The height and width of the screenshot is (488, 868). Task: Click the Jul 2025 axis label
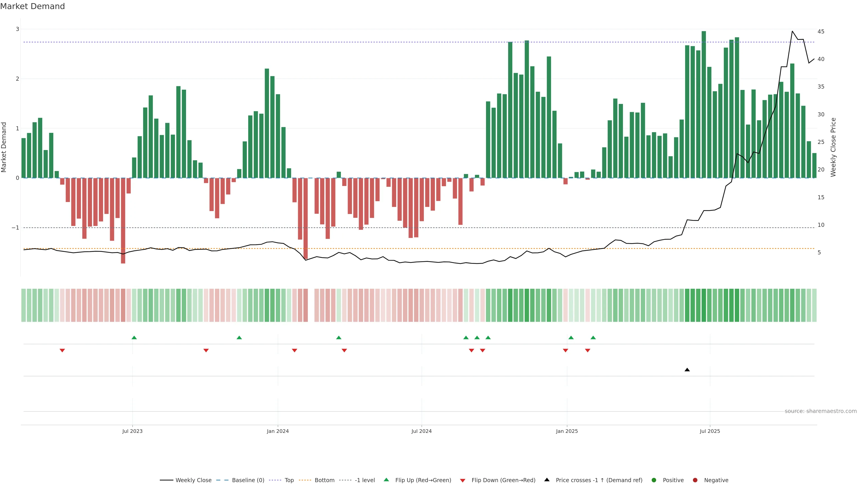click(710, 431)
